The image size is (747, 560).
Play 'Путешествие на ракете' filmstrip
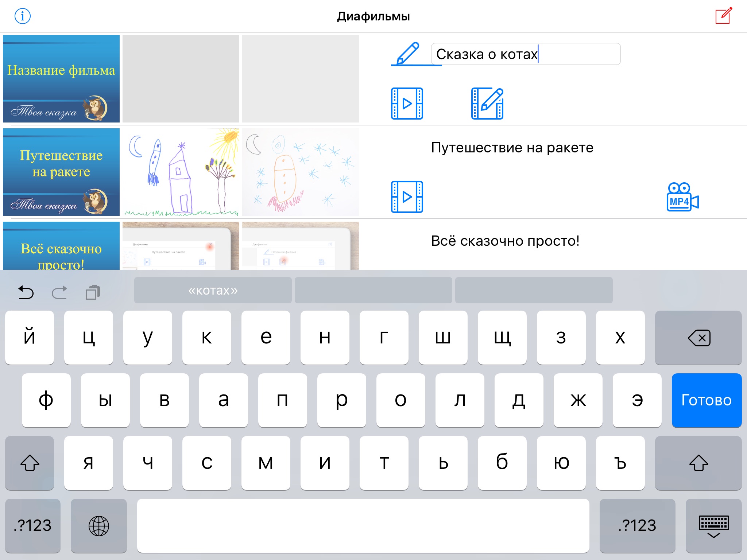(x=407, y=197)
